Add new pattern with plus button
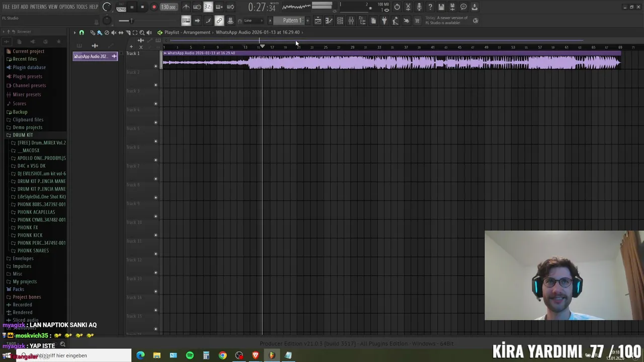This screenshot has height=362, width=644. (308, 21)
